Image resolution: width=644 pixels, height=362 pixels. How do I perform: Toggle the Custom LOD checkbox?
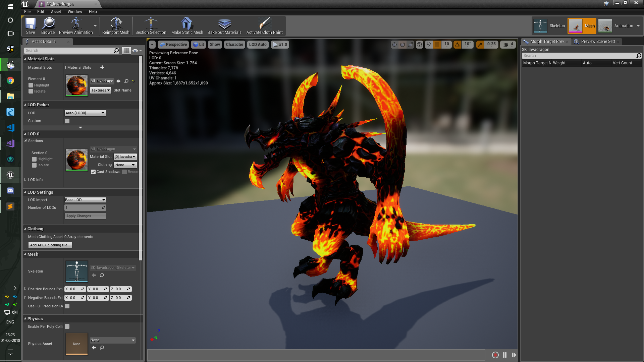pos(67,121)
